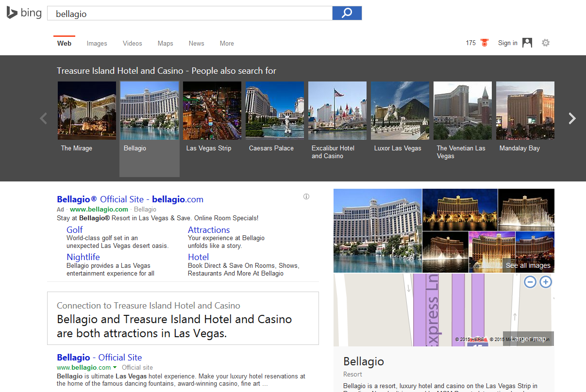This screenshot has width=586, height=392.
Task: Open the rewards medal icon
Action: click(484, 43)
